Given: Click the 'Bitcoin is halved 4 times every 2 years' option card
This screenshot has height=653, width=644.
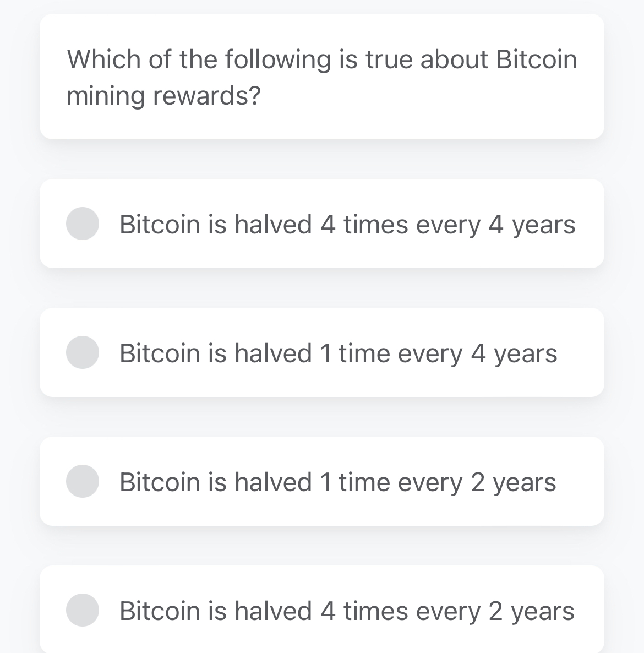Looking at the screenshot, I should 321,610.
